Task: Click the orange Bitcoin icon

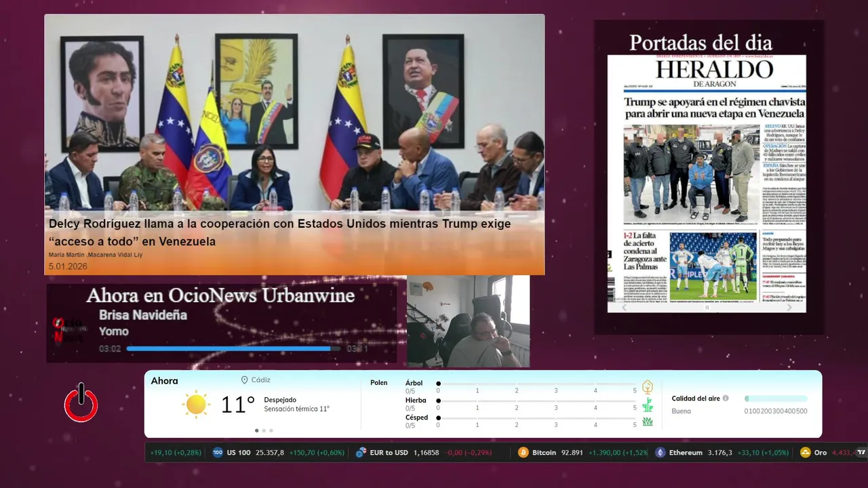Action: pyautogui.click(x=523, y=452)
